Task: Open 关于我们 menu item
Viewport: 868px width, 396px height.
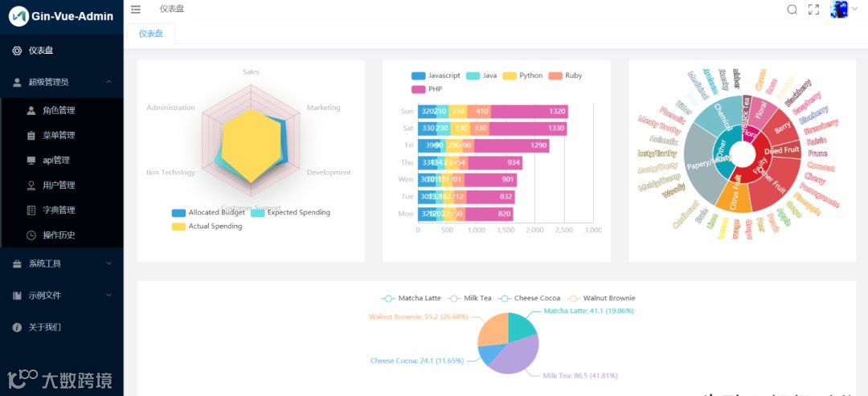Action: coord(61,327)
